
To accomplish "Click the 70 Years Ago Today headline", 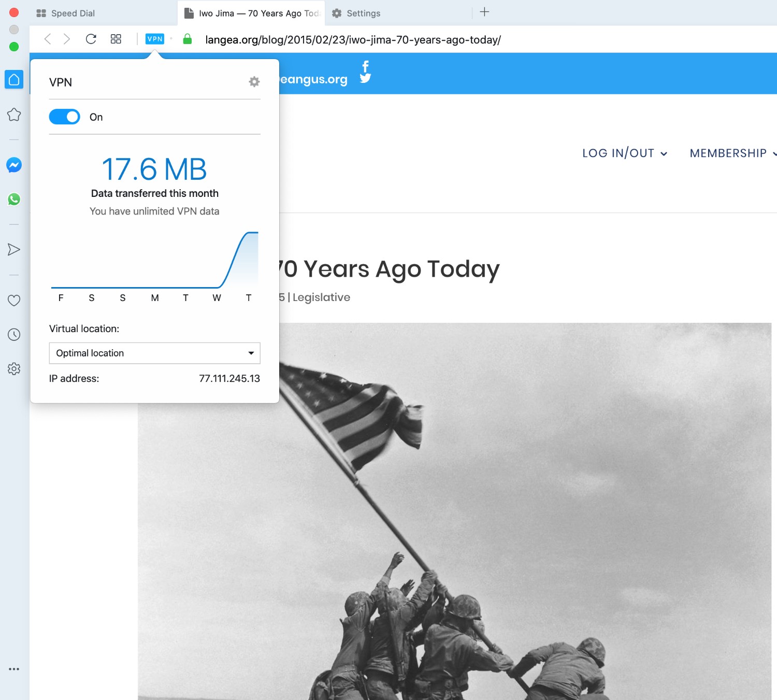I will 388,269.
